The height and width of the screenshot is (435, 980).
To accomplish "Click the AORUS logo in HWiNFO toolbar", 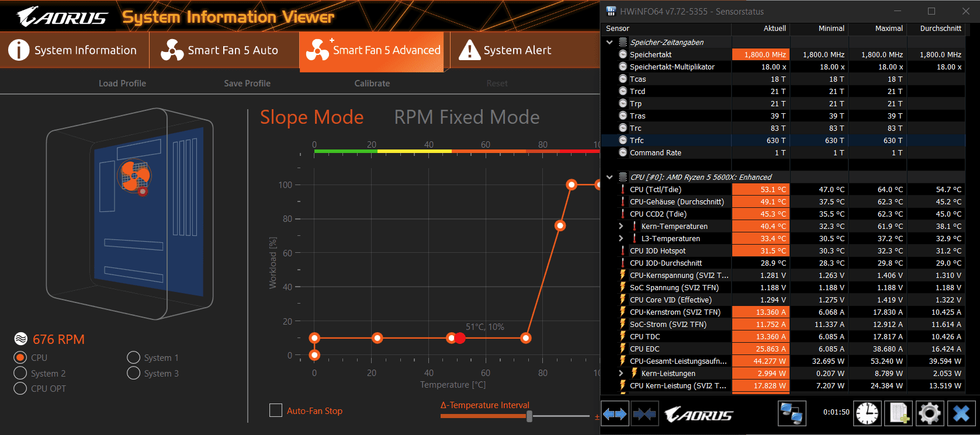I will pos(698,414).
